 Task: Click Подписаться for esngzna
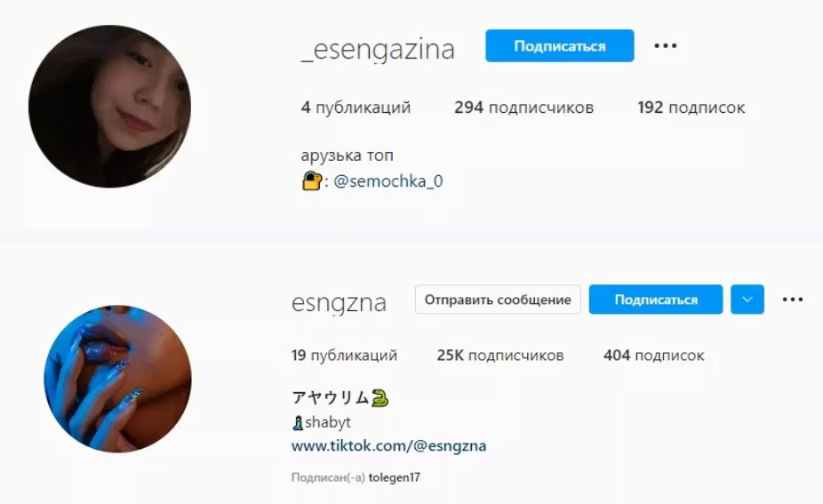656,300
